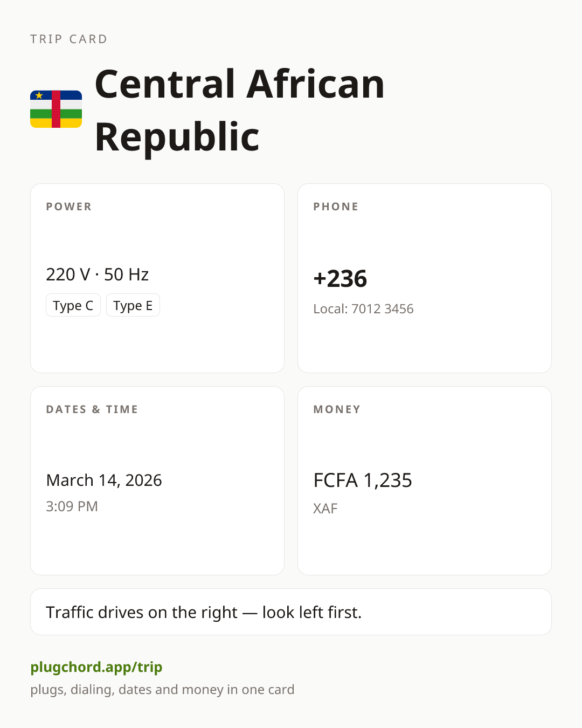Screen dimensions: 582x728
Task: Click the 220 V · 50 Hz text
Action: click(98, 274)
